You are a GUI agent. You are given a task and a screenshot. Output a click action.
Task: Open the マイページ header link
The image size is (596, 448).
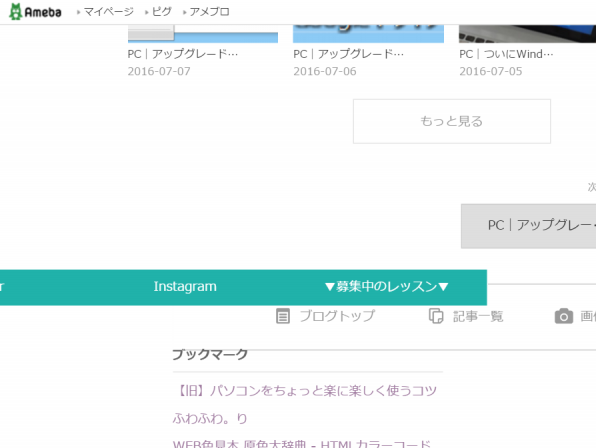coord(108,12)
